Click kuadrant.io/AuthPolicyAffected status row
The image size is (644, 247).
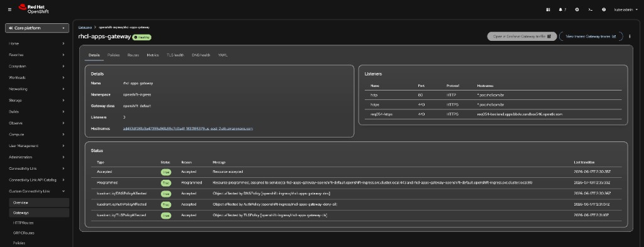pos(356,204)
